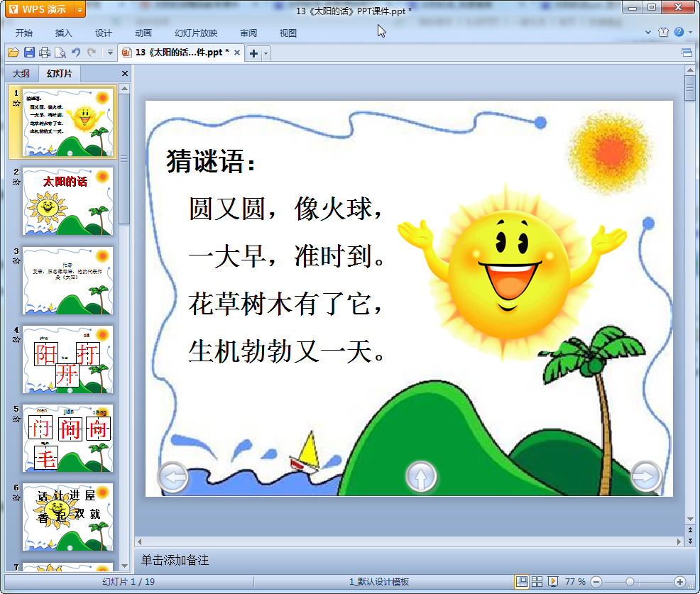The height and width of the screenshot is (594, 700).
Task: Click zoom in plus button
Action: click(x=679, y=581)
